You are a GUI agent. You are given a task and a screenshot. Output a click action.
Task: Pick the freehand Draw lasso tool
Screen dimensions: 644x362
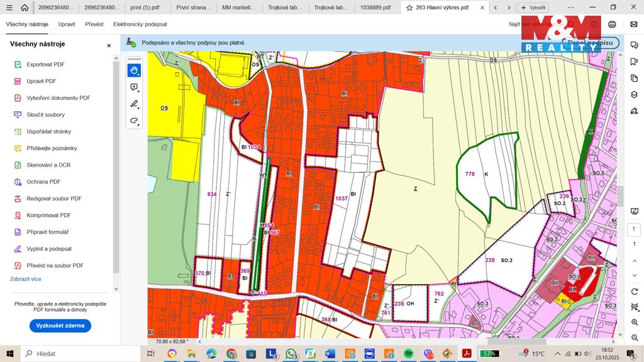tap(134, 121)
